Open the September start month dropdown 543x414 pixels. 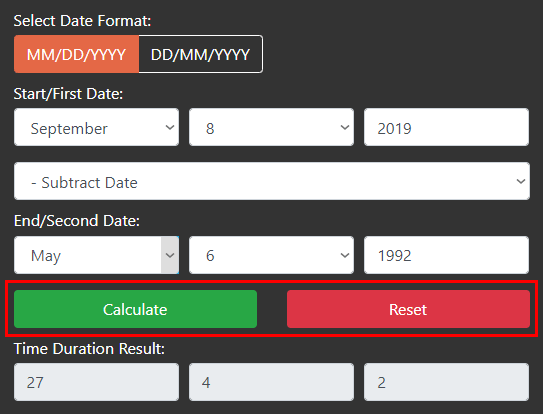96,127
